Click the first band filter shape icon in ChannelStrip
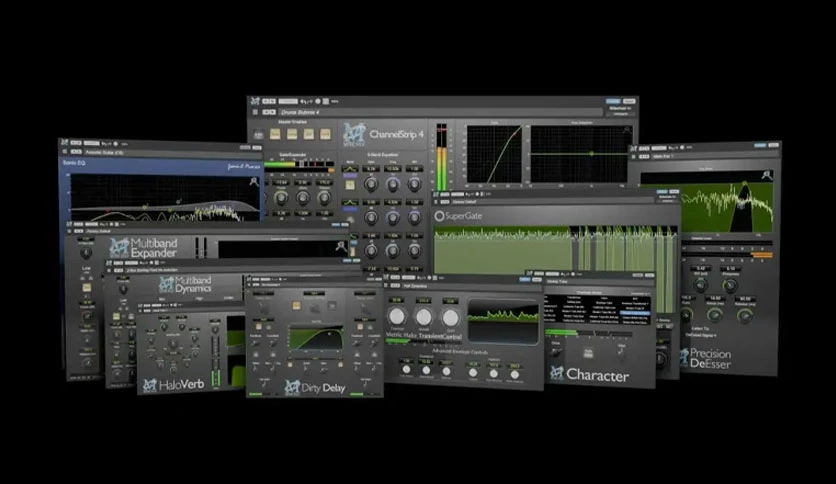This screenshot has height=484, width=836. click(x=350, y=170)
